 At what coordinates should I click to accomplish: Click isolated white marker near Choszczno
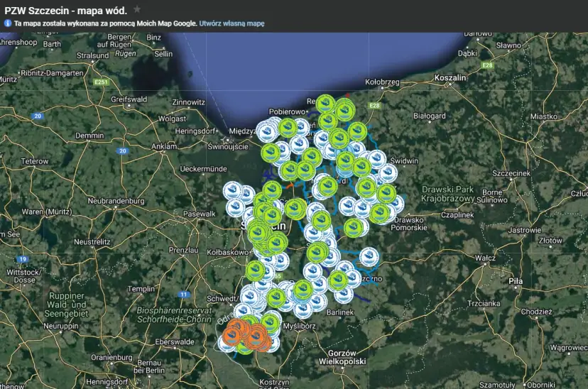[369, 256]
